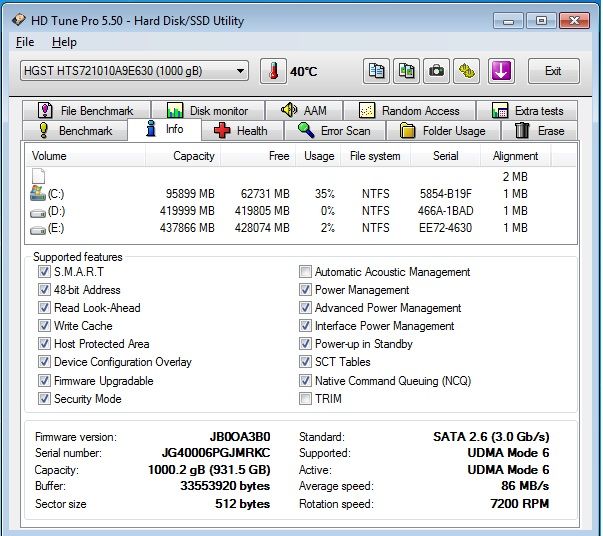Click the purple down-arrow icon

point(501,71)
